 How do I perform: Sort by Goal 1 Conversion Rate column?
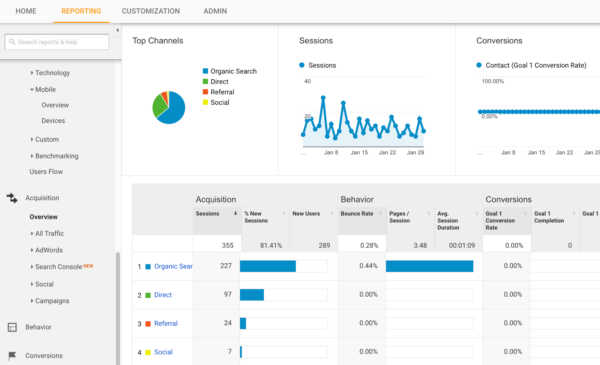click(x=507, y=220)
